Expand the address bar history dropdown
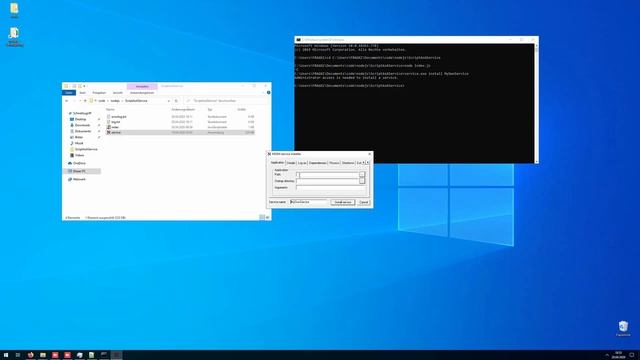The height and width of the screenshot is (360, 640). (169, 100)
